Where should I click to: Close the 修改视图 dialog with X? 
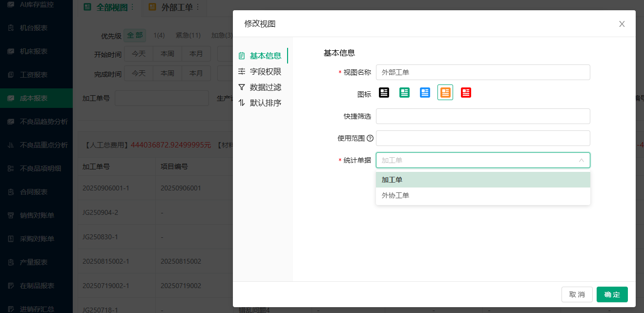pos(622,24)
